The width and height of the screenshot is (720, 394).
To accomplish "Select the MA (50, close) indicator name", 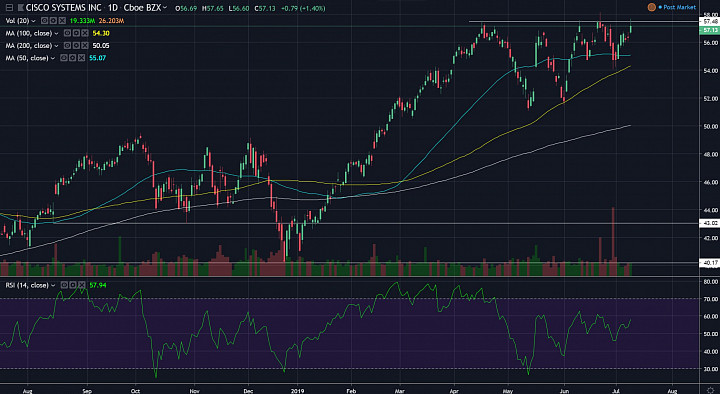I will tap(27, 58).
